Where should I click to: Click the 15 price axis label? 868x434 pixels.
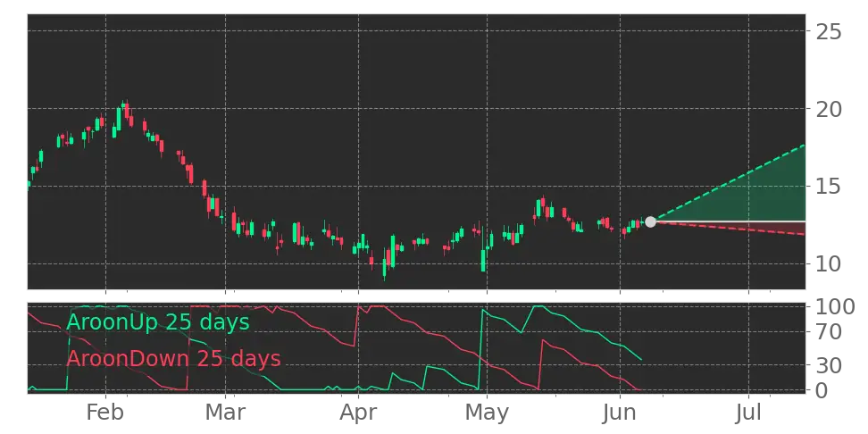tap(829, 187)
